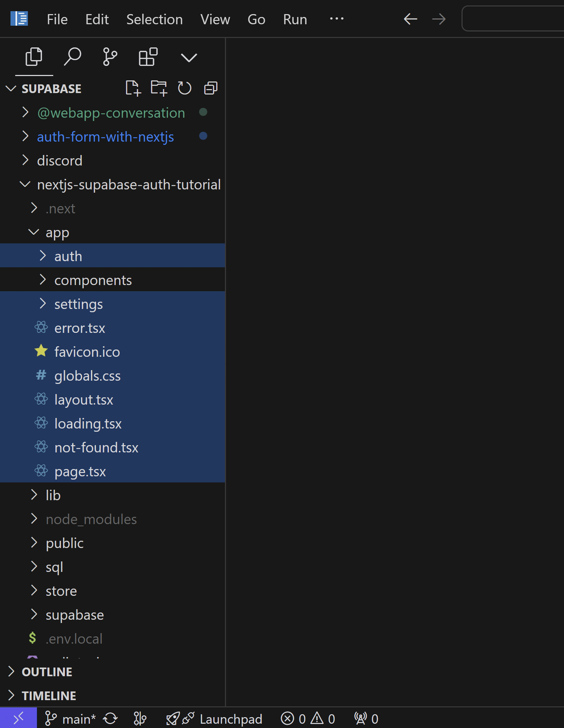
Task: Expand the supabase folder
Action: (x=113, y=615)
